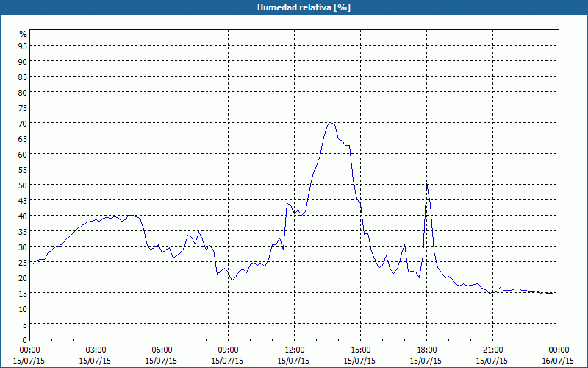Select the 55 y-axis tick label
Image resolution: width=588 pixels, height=368 pixels.
23,170
